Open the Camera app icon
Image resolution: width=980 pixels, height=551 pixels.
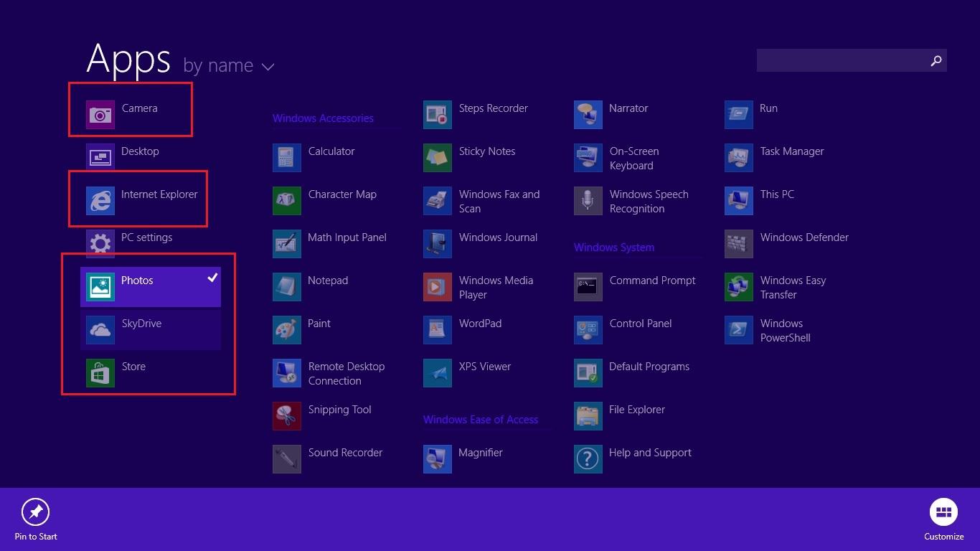(x=100, y=115)
